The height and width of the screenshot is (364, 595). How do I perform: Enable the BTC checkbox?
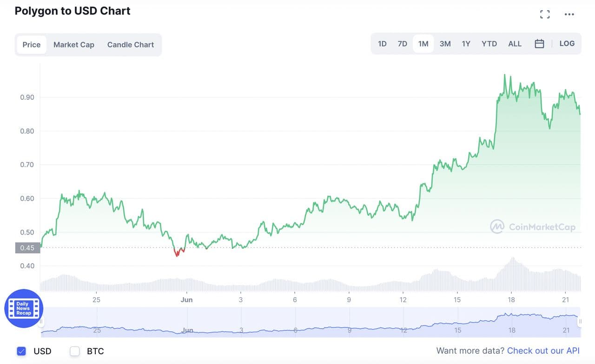click(75, 351)
